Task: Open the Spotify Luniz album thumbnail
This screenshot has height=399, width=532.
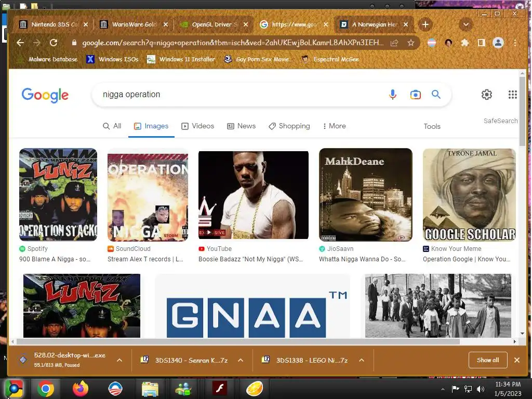Action: click(x=58, y=194)
